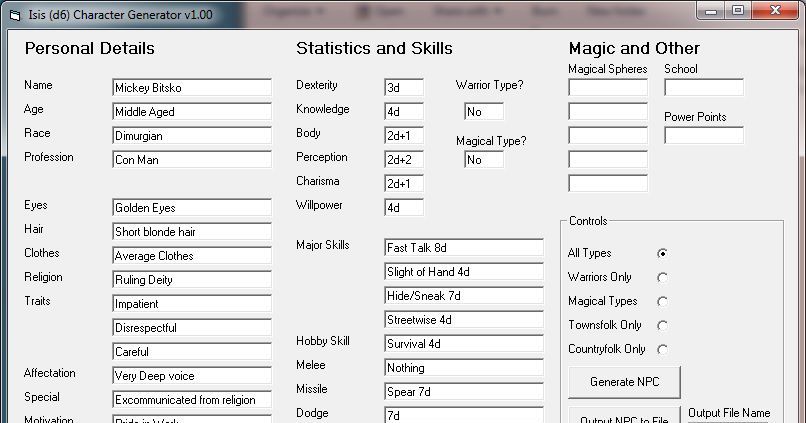Click the Hobby Skill field Survival 4d

point(464,343)
